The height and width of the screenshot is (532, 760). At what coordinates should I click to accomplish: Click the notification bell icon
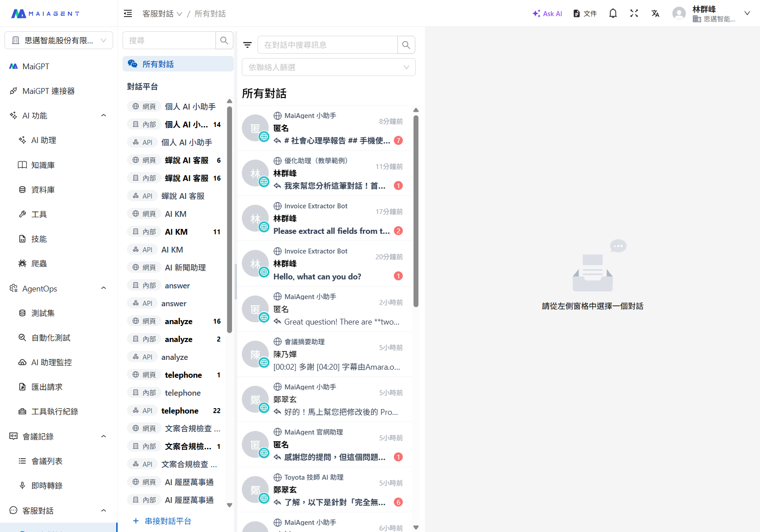click(x=613, y=13)
